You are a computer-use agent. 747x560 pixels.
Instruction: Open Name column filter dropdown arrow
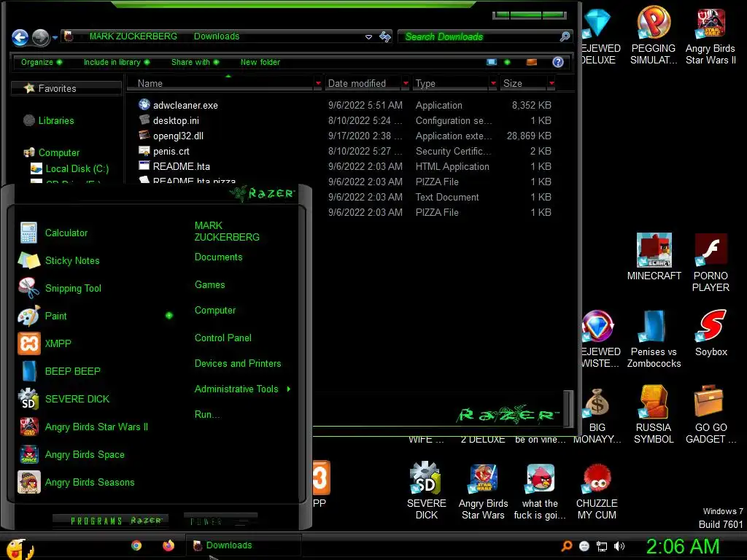point(318,83)
